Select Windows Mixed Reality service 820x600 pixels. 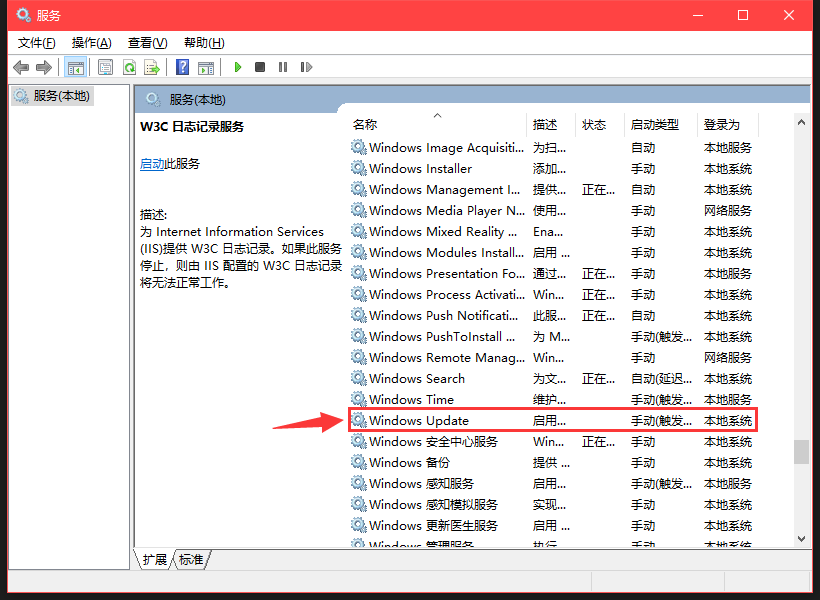click(553, 232)
